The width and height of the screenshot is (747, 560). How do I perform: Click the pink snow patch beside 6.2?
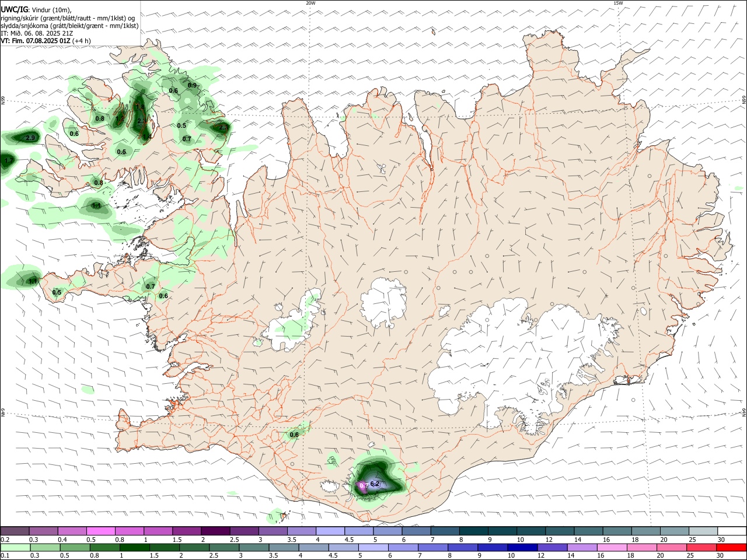pos(362,486)
